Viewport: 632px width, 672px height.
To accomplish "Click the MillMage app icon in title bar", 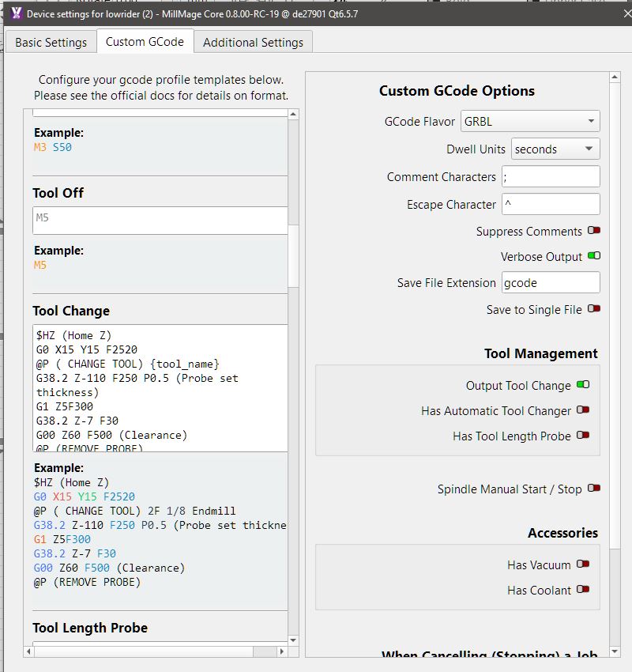I will point(16,13).
